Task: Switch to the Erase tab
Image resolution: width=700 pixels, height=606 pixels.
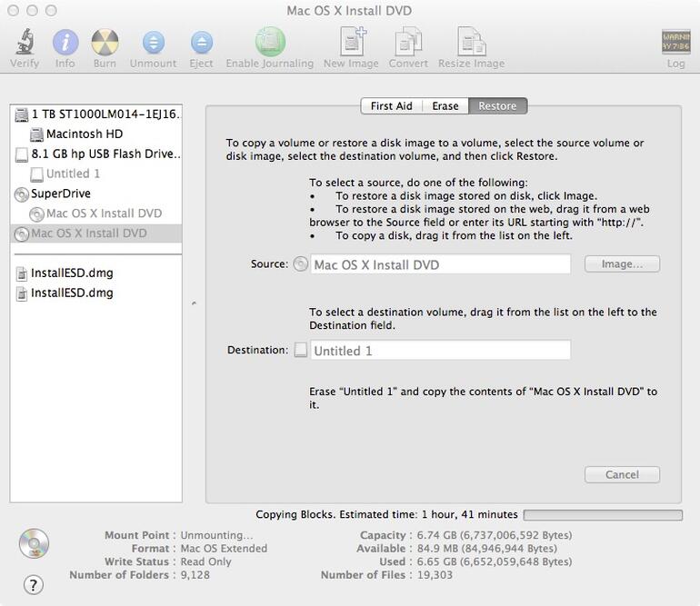Action: [x=445, y=106]
